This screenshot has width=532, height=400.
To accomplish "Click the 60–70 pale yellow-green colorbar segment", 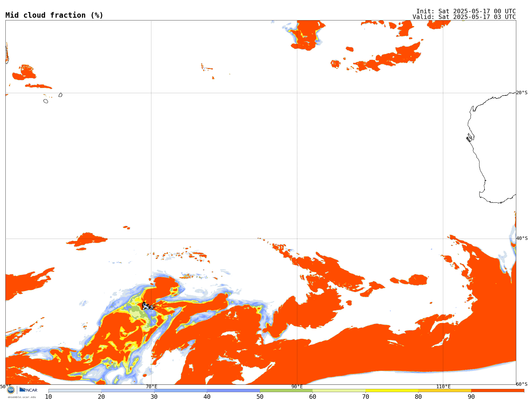I will (339, 391).
